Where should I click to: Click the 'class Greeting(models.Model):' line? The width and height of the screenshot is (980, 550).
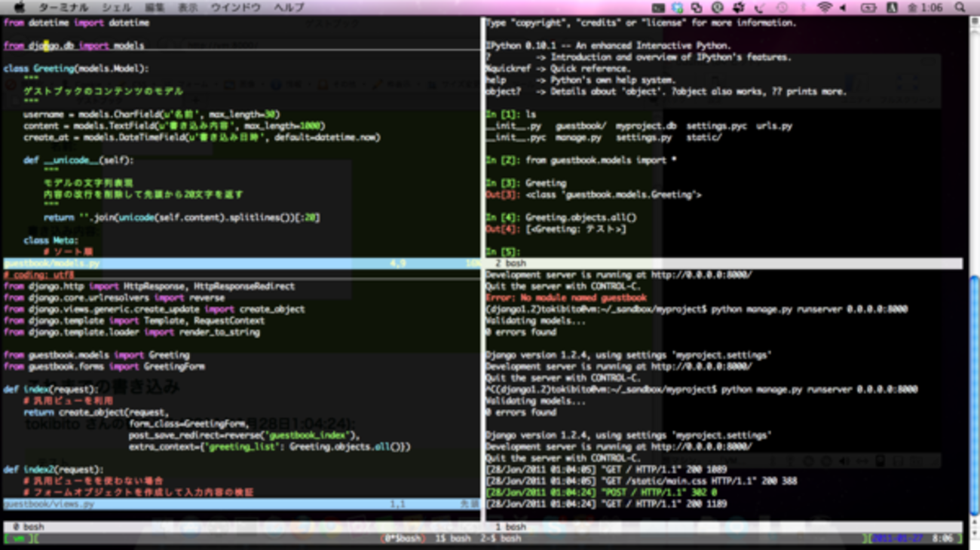click(x=75, y=69)
